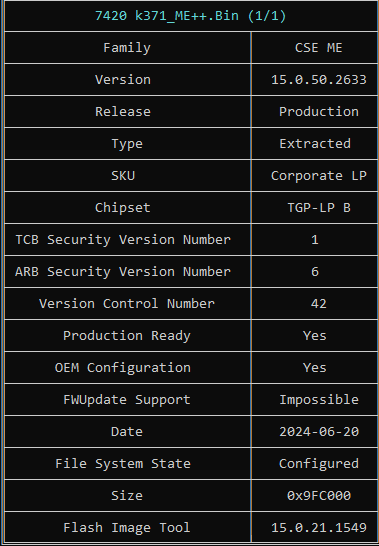This screenshot has height=546, width=379.
Task: Click the Production release value
Action: [318, 112]
